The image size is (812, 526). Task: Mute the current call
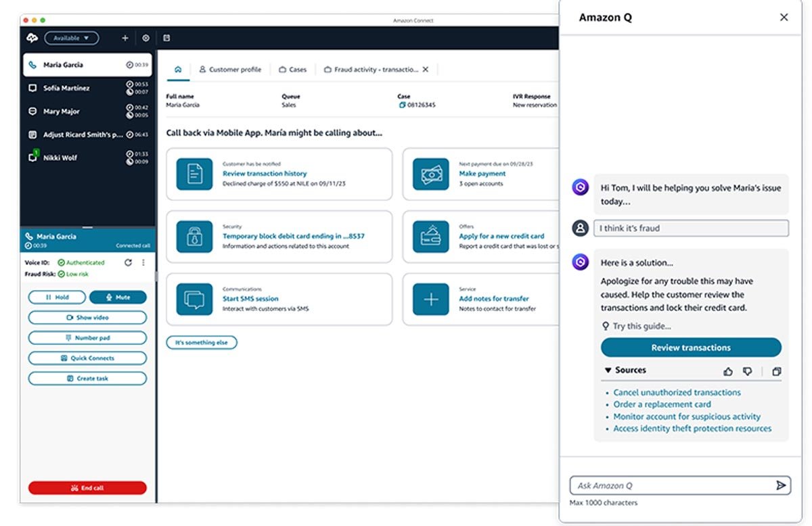pos(118,297)
